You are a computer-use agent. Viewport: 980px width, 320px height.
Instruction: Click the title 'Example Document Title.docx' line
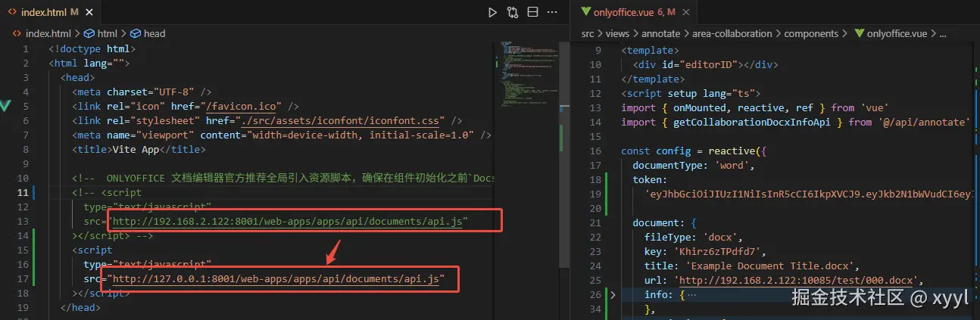coord(753,266)
